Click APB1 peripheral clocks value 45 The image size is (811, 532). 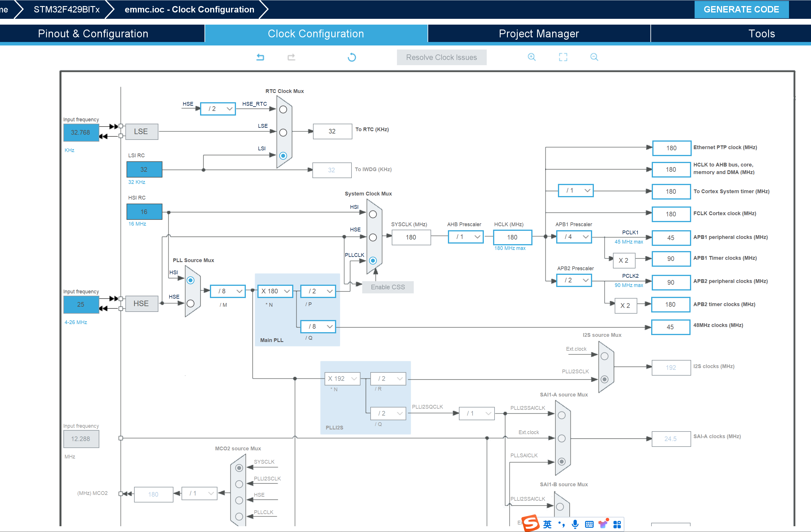coord(671,238)
